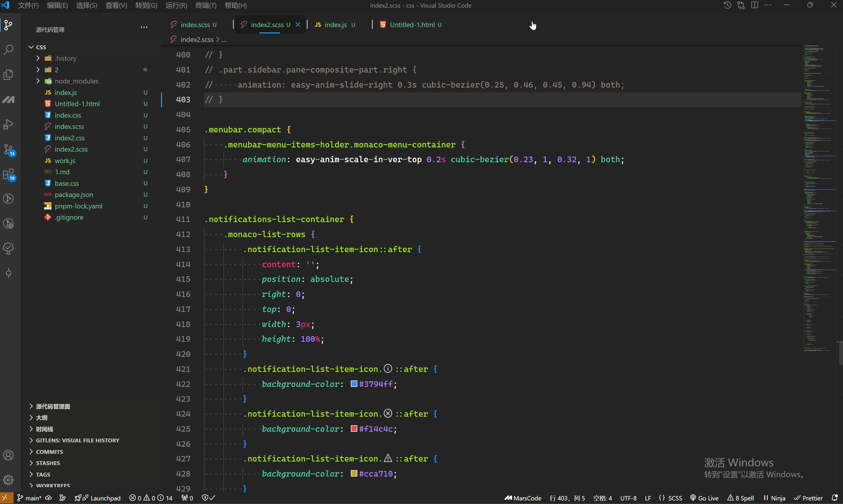843x504 pixels.
Task: Click cursor position 行 403, 列 5
Action: tap(567, 498)
